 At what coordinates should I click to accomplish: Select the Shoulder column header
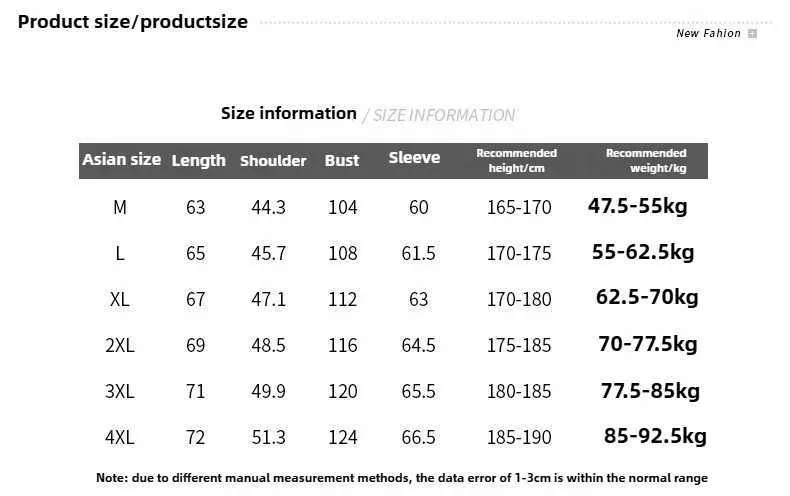(x=273, y=161)
